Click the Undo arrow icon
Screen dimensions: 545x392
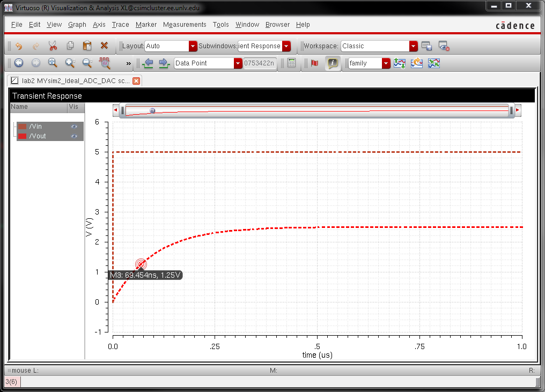point(19,46)
